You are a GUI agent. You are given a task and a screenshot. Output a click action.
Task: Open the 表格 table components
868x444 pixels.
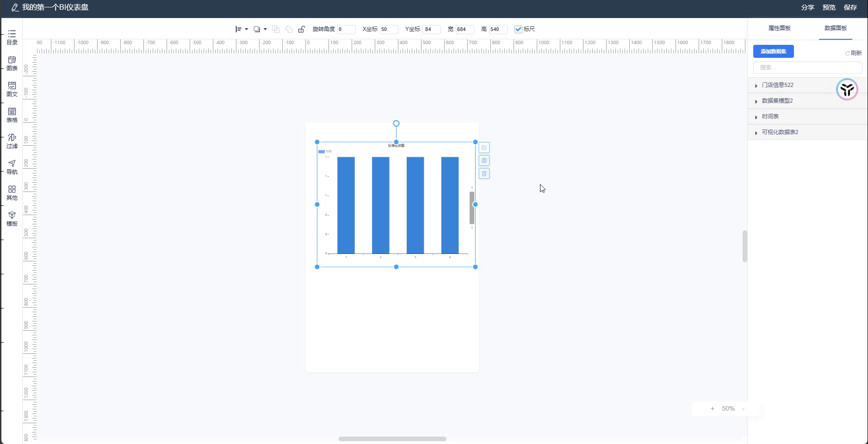point(12,115)
